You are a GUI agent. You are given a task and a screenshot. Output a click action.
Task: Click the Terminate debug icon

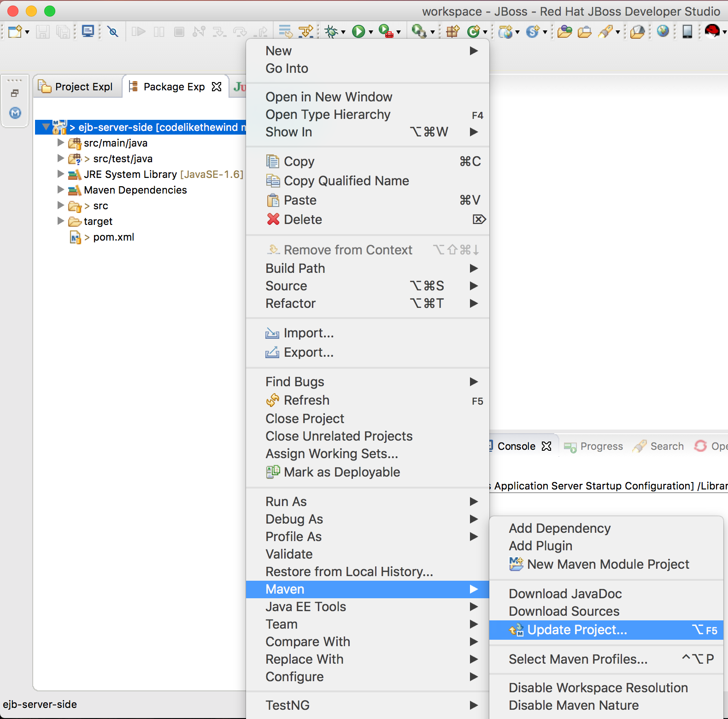tap(179, 31)
